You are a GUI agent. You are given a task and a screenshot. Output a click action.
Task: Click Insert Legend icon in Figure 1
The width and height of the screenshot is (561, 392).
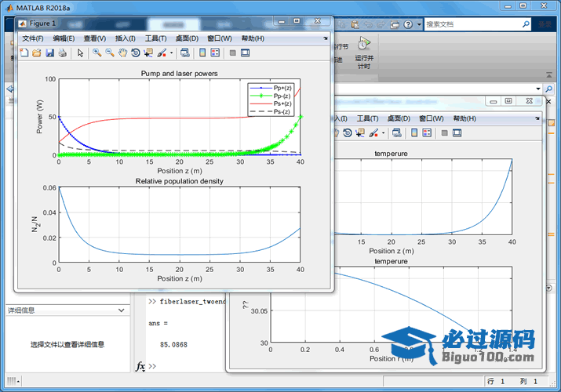point(215,53)
